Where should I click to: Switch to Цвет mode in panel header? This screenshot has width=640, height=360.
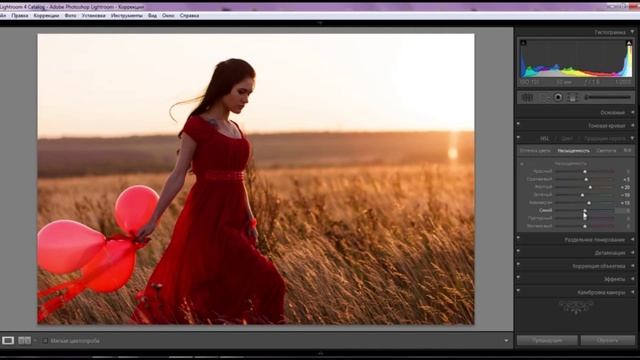(x=567, y=138)
